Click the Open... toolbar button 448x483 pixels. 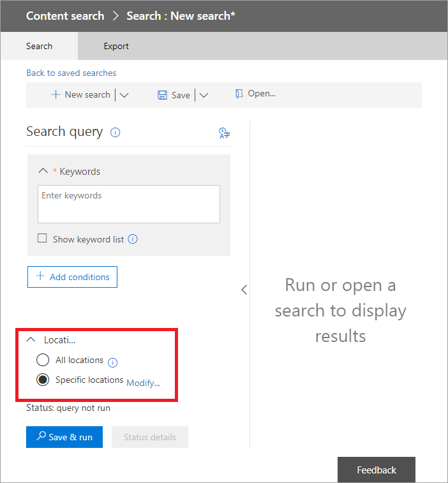[x=255, y=94]
